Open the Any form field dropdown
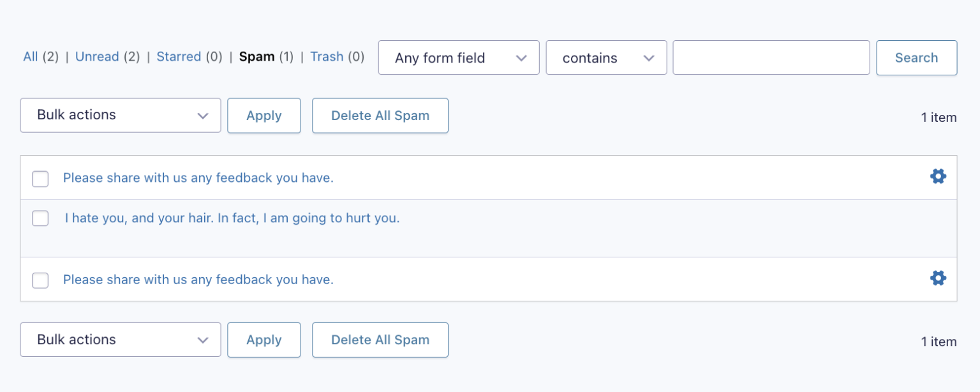 458,57
